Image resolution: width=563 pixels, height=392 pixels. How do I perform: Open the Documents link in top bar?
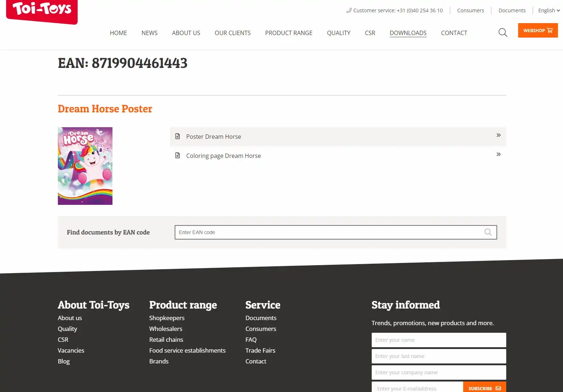(512, 10)
